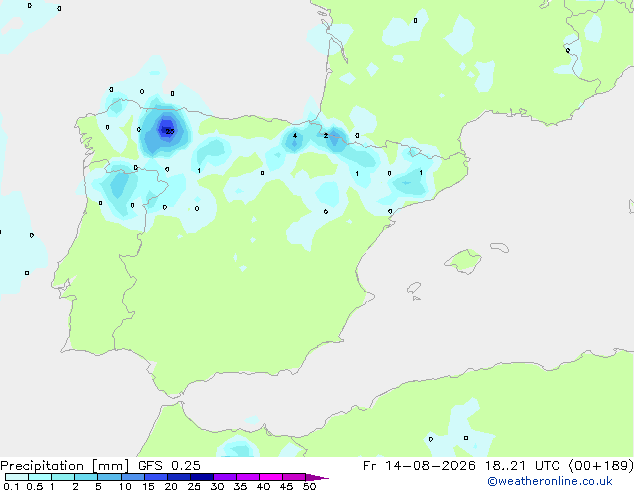Click the '23' precipitation value on the map
The image size is (634, 490).
[x=170, y=131]
